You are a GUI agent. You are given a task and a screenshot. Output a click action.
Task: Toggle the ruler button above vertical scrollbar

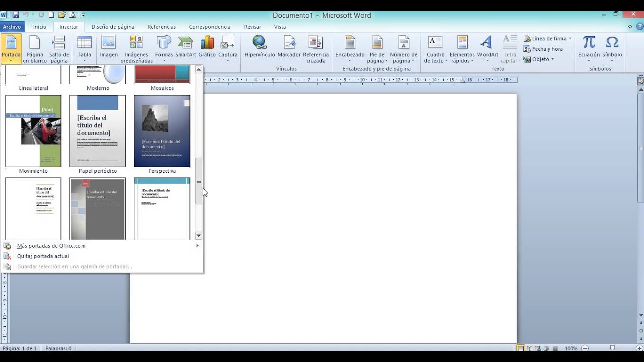click(641, 80)
